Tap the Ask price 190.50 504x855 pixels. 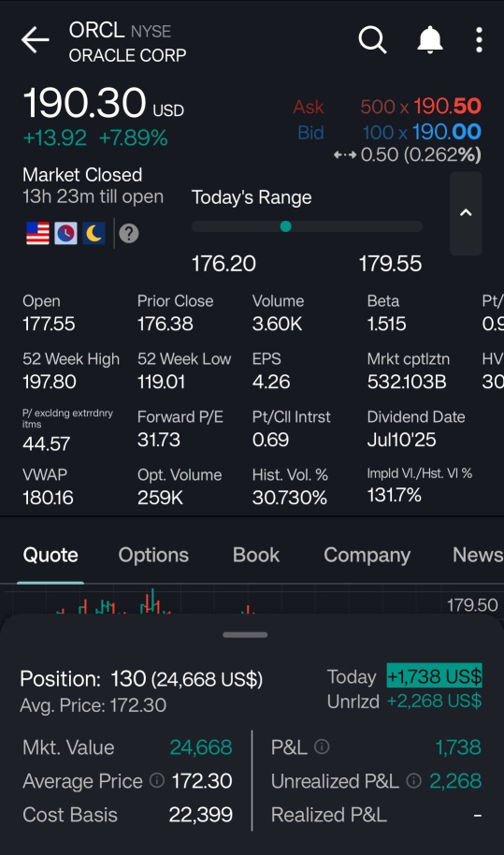tap(447, 107)
